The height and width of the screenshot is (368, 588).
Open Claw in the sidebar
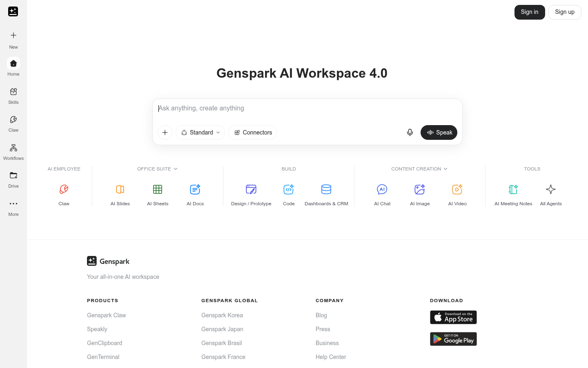click(13, 123)
